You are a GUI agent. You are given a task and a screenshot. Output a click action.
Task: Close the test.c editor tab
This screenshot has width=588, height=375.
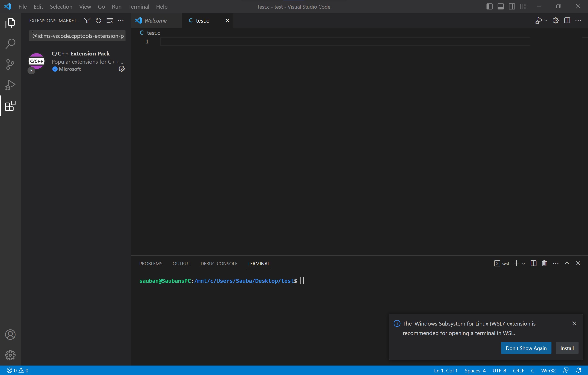pyautogui.click(x=227, y=20)
